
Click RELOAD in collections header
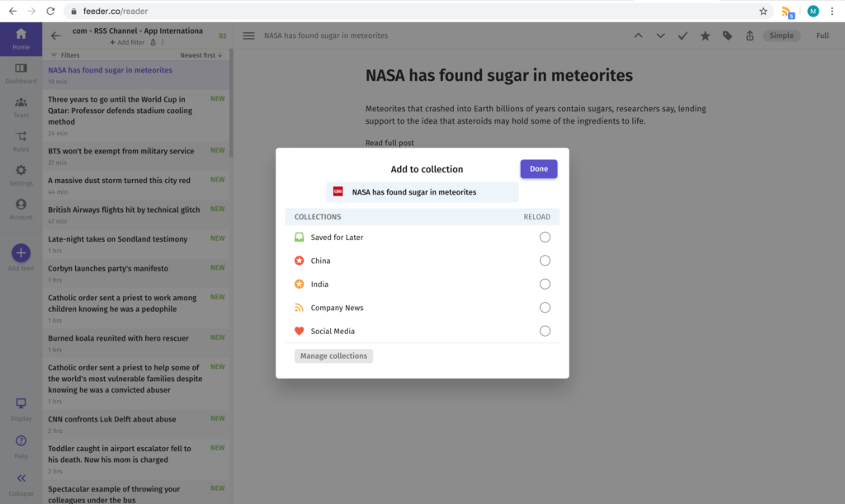pos(536,217)
